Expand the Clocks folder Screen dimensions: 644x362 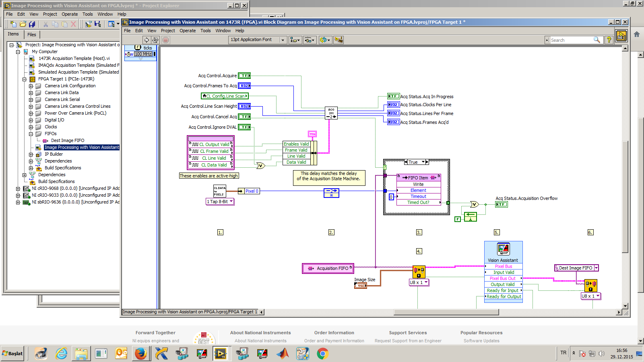click(x=31, y=127)
